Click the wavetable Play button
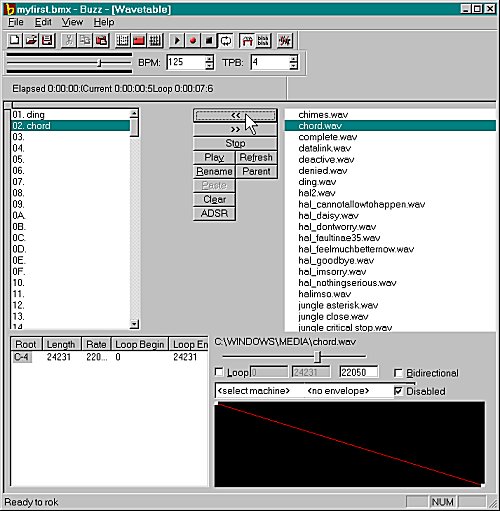500x511 pixels. click(214, 157)
